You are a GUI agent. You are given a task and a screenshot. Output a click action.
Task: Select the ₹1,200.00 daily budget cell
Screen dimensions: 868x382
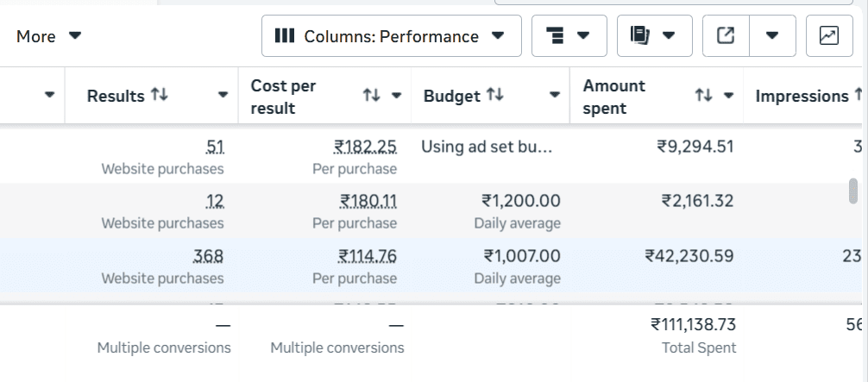tap(521, 201)
